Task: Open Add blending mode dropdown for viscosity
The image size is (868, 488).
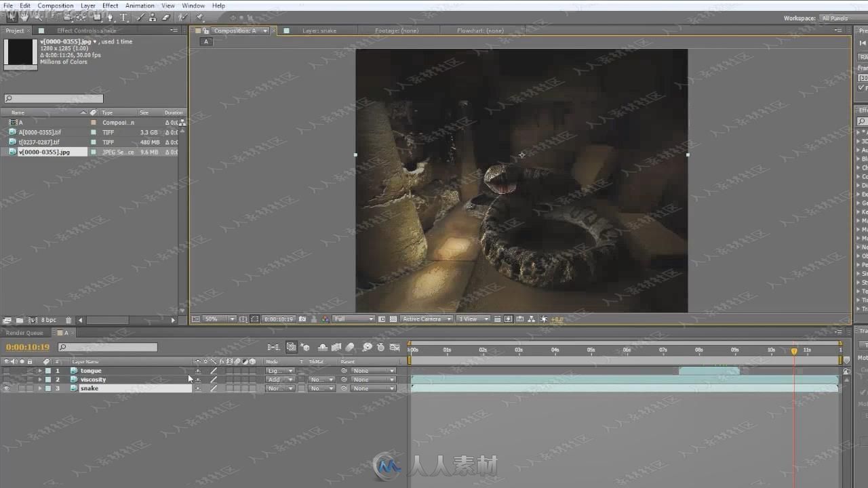Action: 279,380
